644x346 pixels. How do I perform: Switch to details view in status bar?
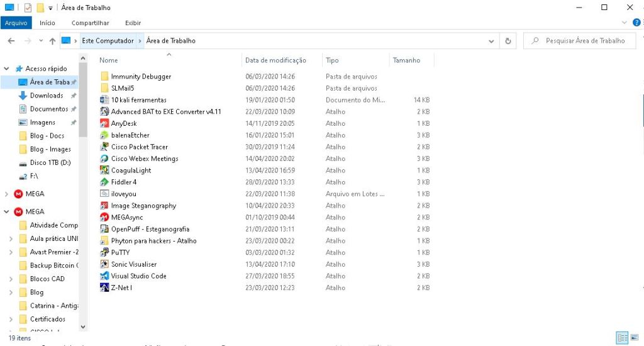(622, 338)
